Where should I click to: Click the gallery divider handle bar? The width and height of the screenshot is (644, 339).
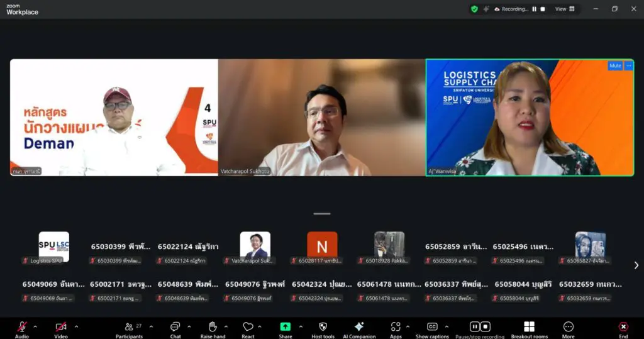(322, 214)
